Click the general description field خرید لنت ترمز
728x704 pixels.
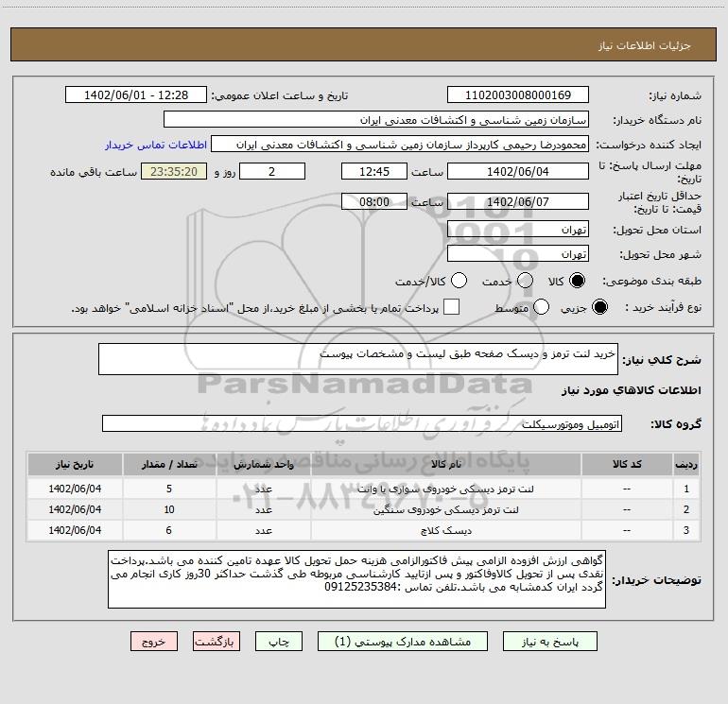coord(358,359)
